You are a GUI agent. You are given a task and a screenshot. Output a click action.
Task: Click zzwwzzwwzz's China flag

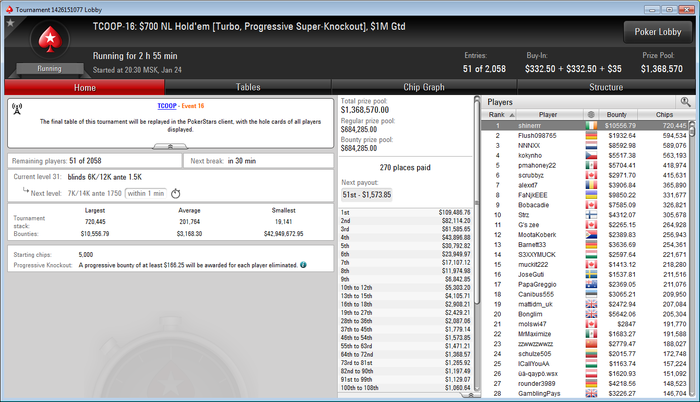(x=591, y=344)
